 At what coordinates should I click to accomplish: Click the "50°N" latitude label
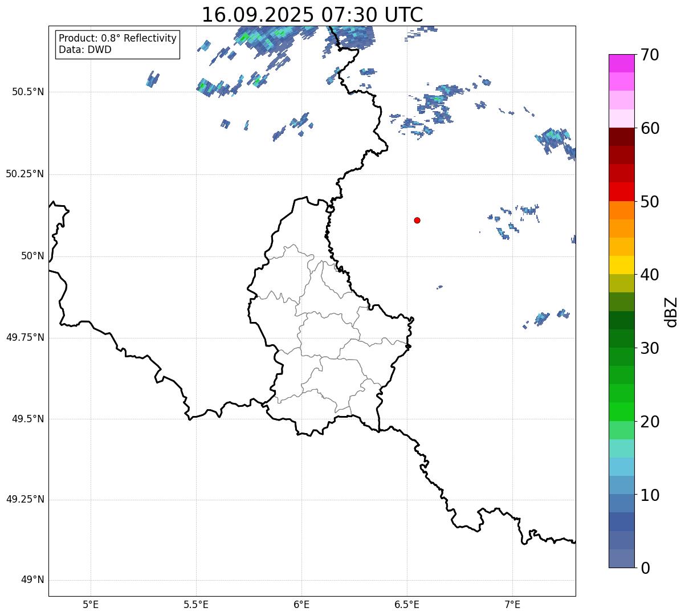(x=32, y=256)
